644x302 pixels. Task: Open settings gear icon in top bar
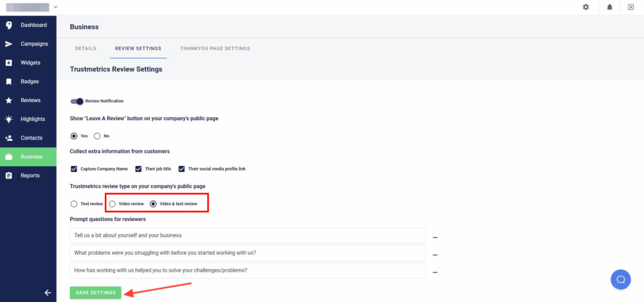(x=586, y=7)
